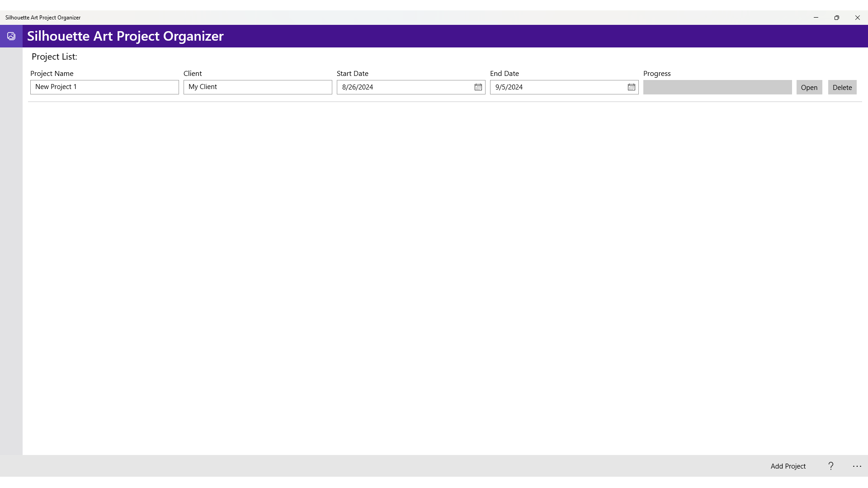Click the 'Project List:' heading
868x488 pixels.
click(x=54, y=57)
